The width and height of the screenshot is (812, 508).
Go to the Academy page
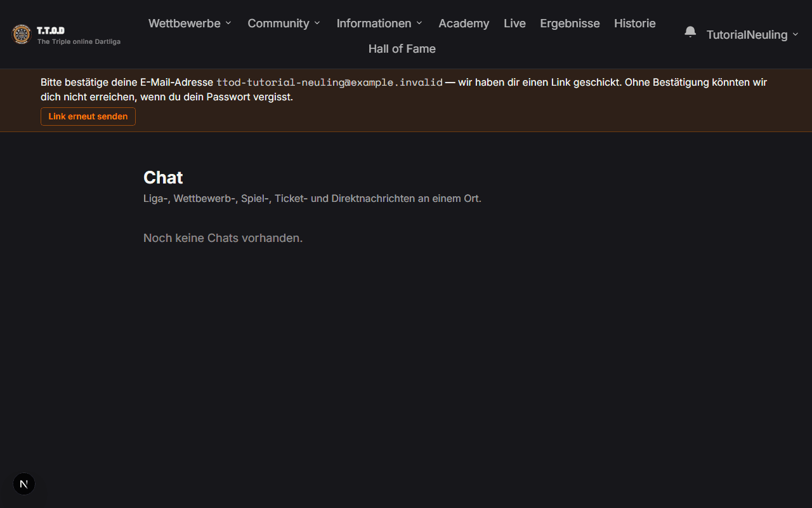point(464,23)
